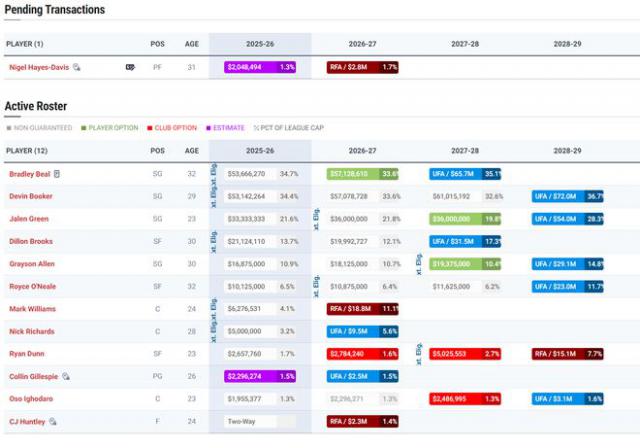The width and height of the screenshot is (640, 448).
Task: Click the icon next to CJ Huntley
Action: pos(52,422)
